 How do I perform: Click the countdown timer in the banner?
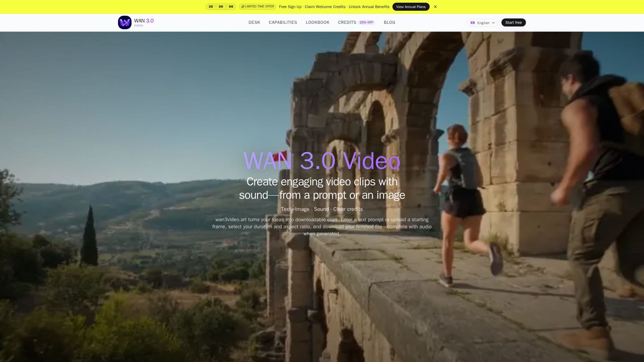(x=221, y=7)
